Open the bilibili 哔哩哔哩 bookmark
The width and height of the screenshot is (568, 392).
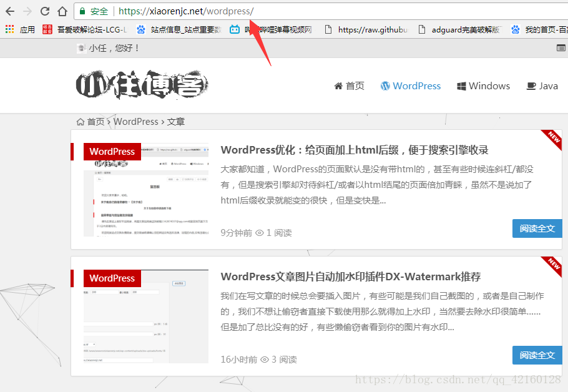click(x=271, y=30)
